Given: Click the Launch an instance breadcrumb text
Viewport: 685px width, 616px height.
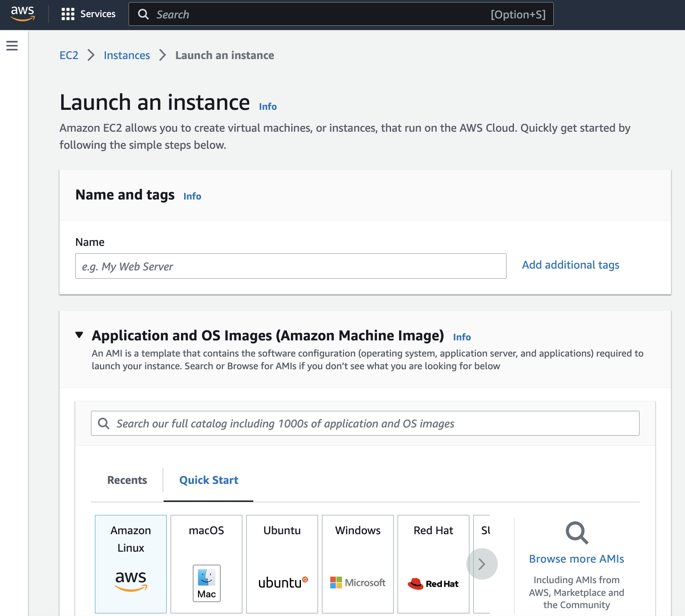Looking at the screenshot, I should pyautogui.click(x=225, y=56).
